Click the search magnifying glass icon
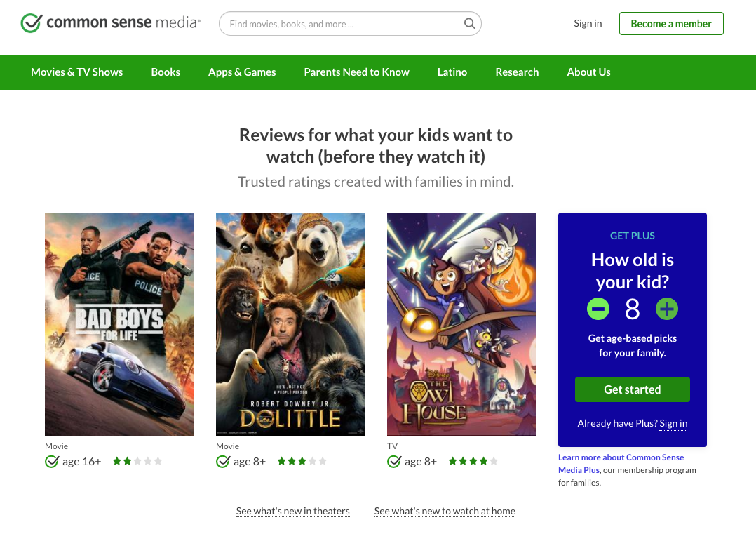756x548 pixels. (x=469, y=24)
